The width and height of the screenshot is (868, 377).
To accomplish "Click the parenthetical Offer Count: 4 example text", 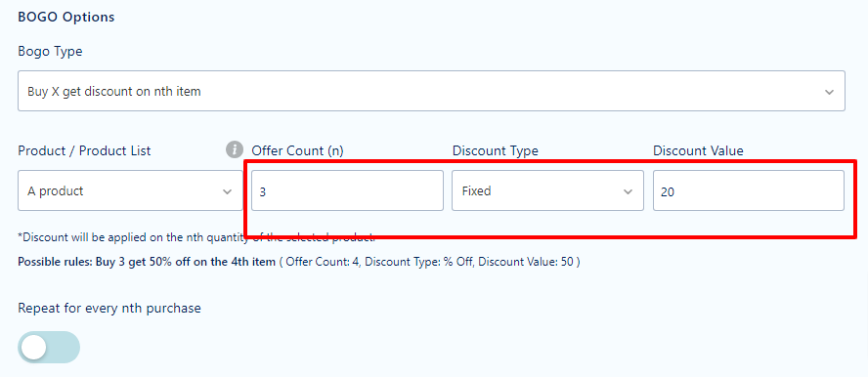I will (429, 262).
